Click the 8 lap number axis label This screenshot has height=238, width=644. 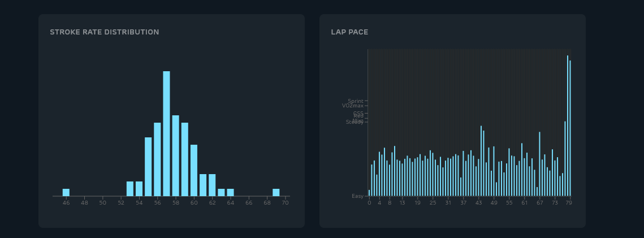click(x=390, y=203)
